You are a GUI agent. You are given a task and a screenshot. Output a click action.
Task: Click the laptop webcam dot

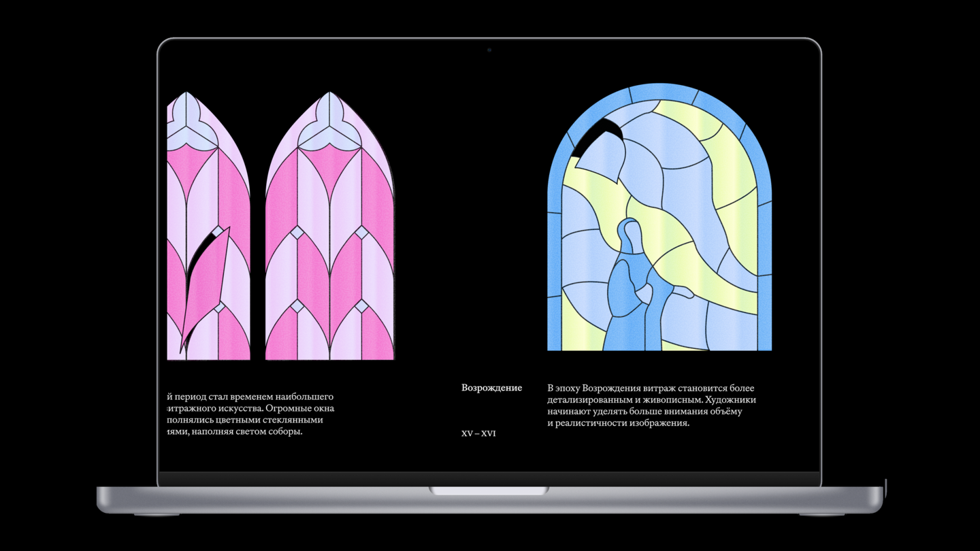point(489,50)
